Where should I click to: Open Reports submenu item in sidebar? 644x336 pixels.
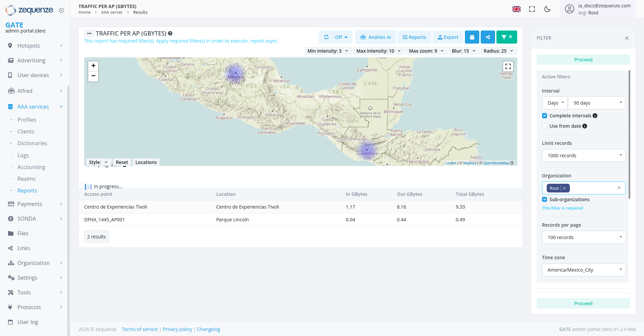pos(27,190)
